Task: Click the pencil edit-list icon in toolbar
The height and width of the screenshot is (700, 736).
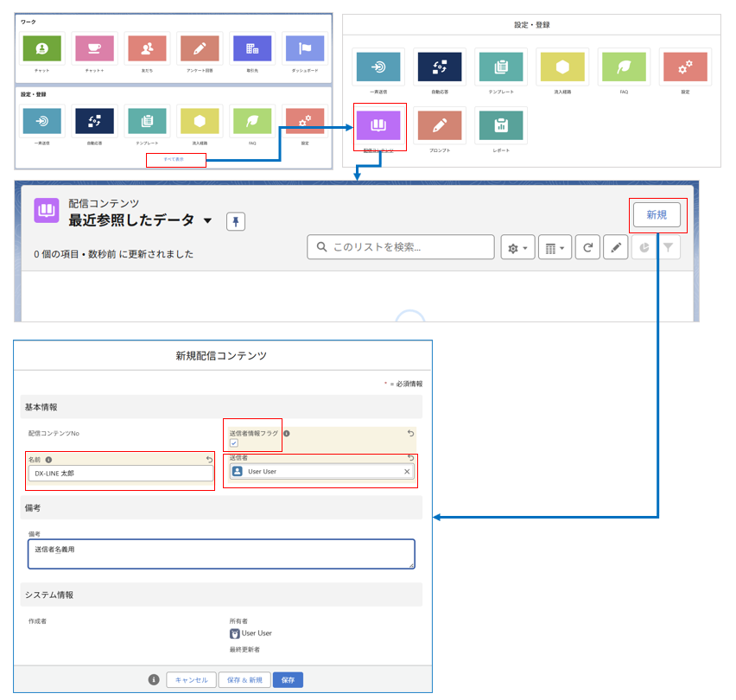Action: 615,248
